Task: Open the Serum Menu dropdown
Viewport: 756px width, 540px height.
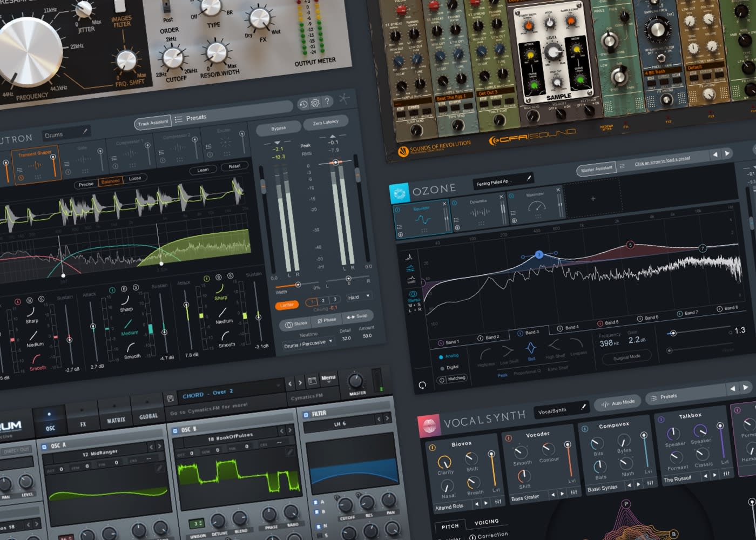Action: click(x=328, y=378)
